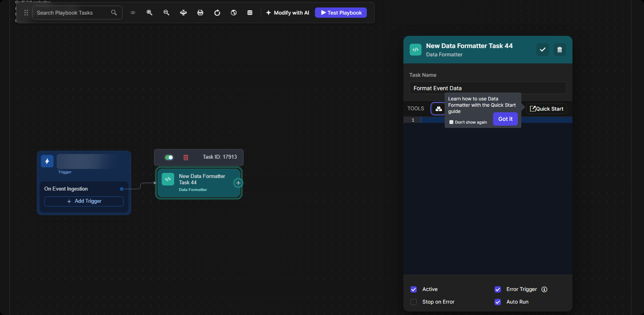Click the drag handle grip in the toolbar

[x=26, y=13]
